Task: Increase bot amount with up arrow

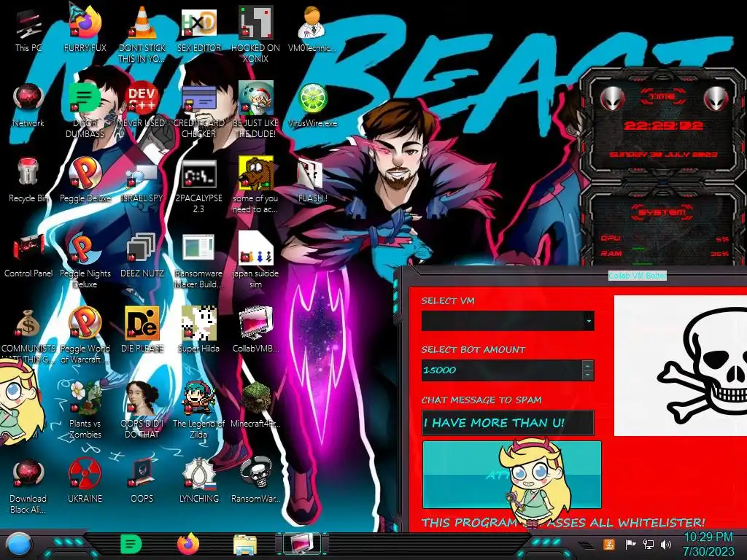Action: tap(588, 366)
